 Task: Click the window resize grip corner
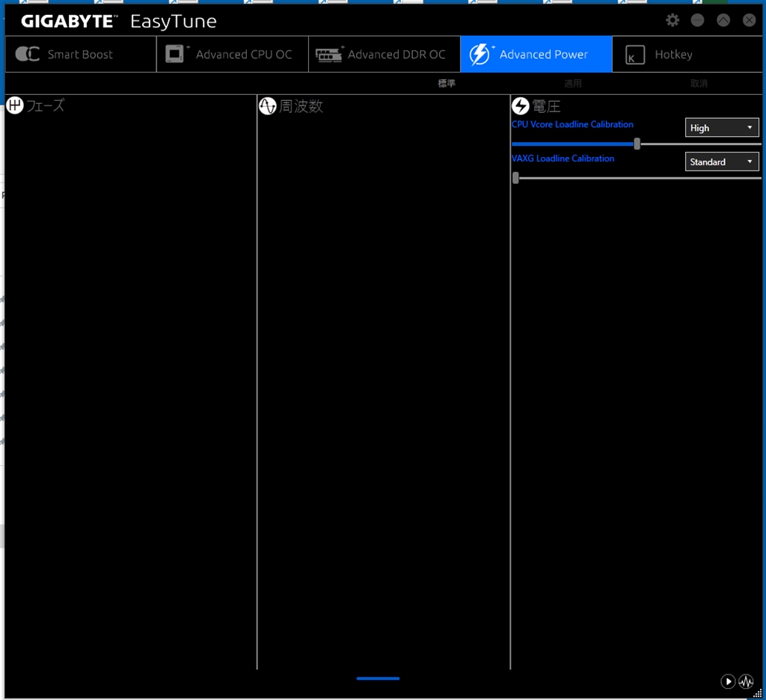pos(758,693)
